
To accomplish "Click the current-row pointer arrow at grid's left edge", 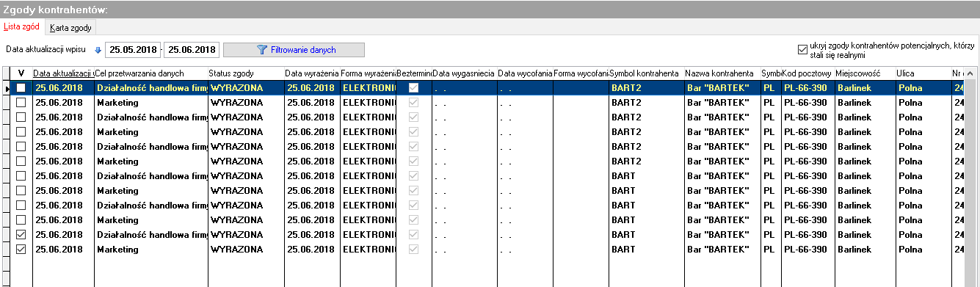I will pyautogui.click(x=7, y=88).
